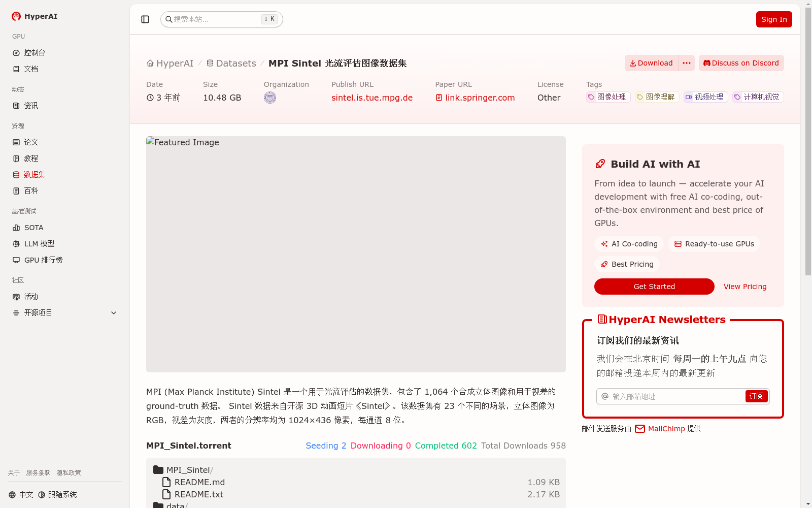Go to HyperAI home breadcrumb
Viewport: 812px width, 508px height.
[x=170, y=63]
